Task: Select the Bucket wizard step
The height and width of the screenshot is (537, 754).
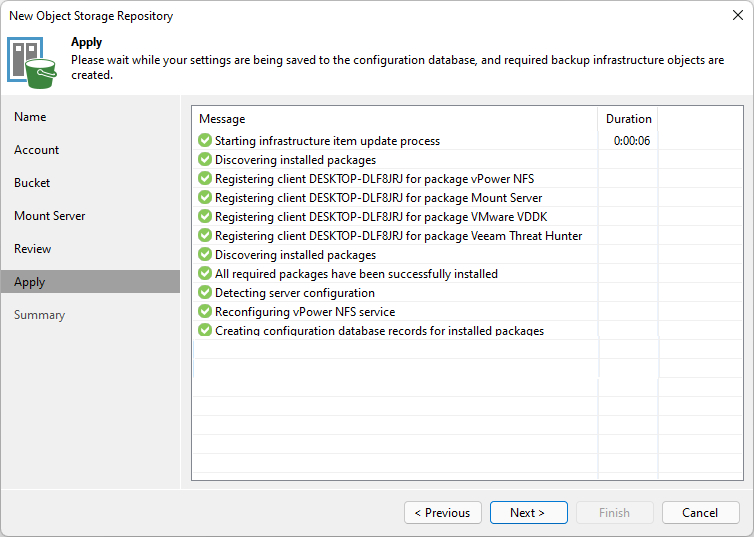Action: [x=32, y=183]
